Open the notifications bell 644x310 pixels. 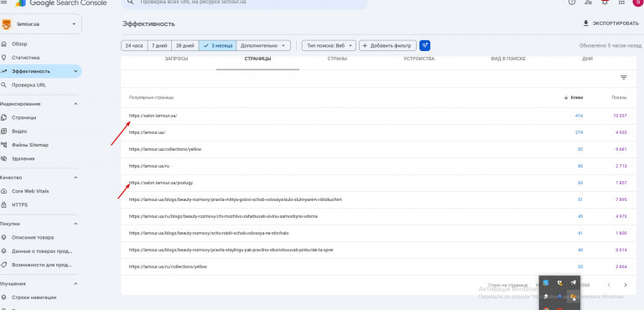click(x=605, y=2)
